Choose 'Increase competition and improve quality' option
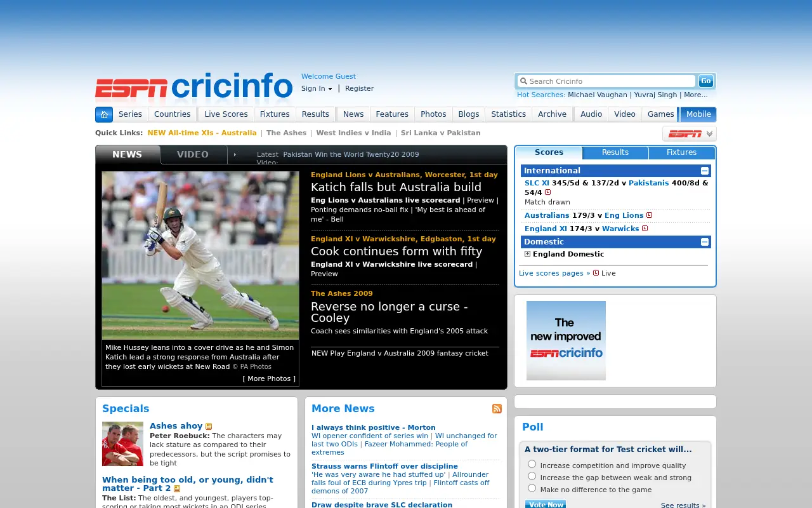 (532, 464)
